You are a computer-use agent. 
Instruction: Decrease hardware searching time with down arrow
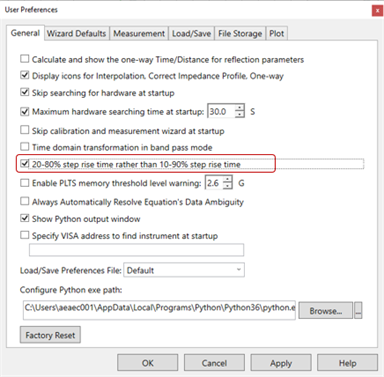point(240,114)
